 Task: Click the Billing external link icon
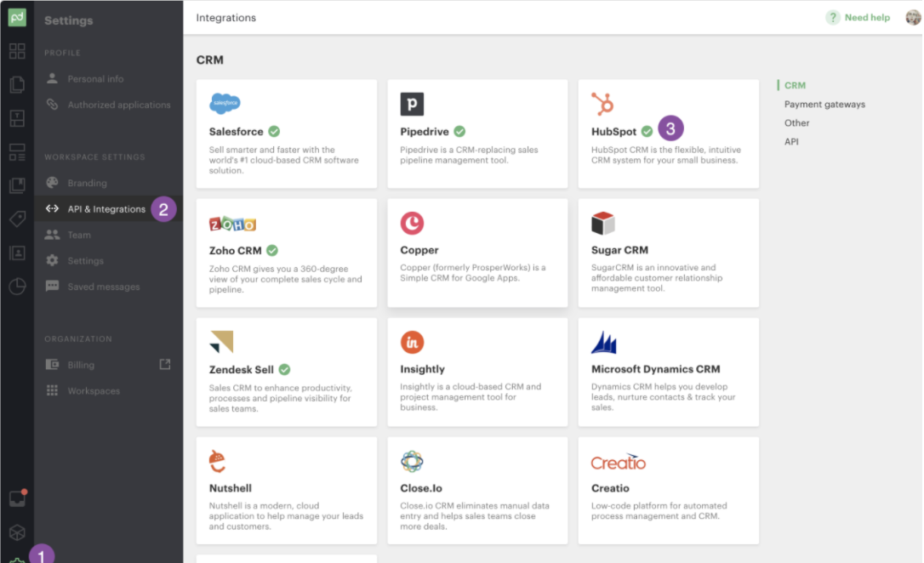(x=165, y=365)
